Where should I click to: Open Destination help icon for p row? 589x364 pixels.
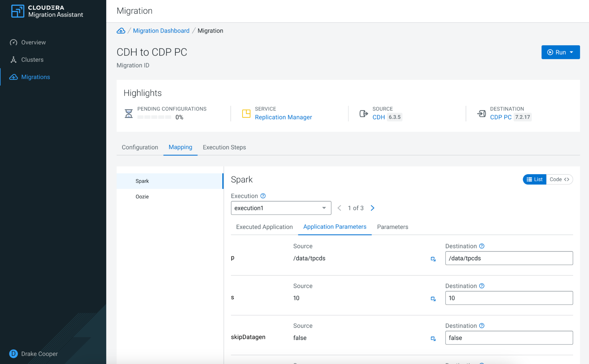(482, 246)
